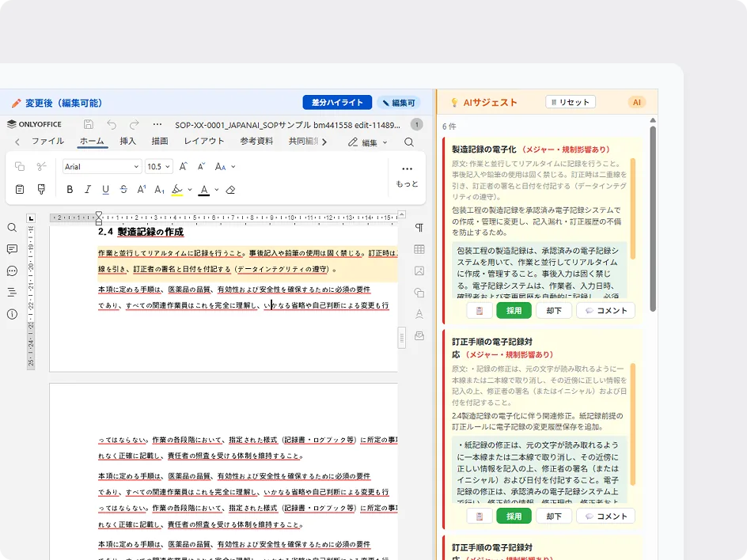Open the 編集 editing mode dropdown
Viewport: 747px width, 560px height.
tap(367, 142)
